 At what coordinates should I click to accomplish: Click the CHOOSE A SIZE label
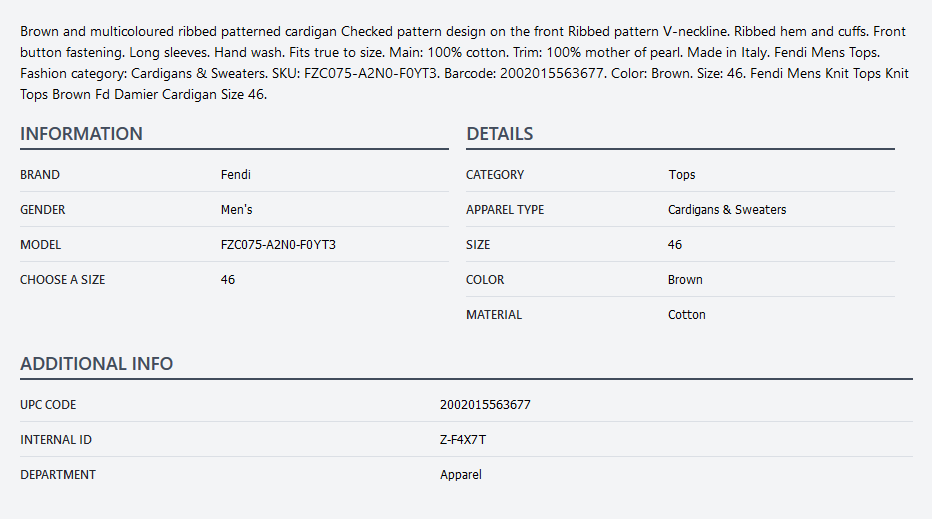(62, 280)
